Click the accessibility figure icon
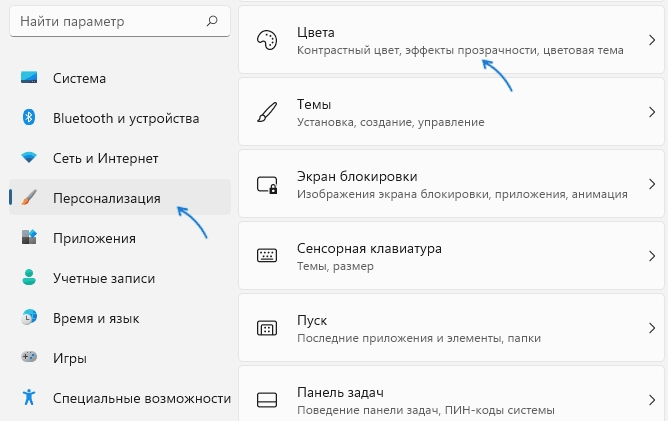Image resolution: width=668 pixels, height=421 pixels. [29, 397]
